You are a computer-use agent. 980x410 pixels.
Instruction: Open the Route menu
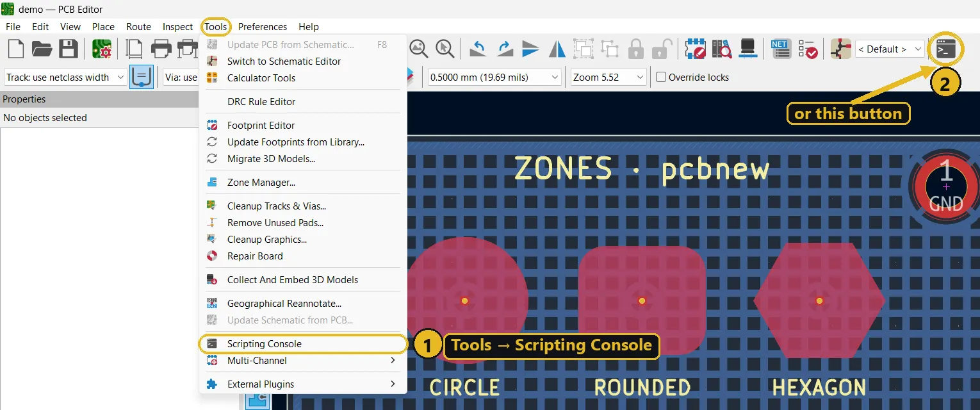pyautogui.click(x=138, y=27)
